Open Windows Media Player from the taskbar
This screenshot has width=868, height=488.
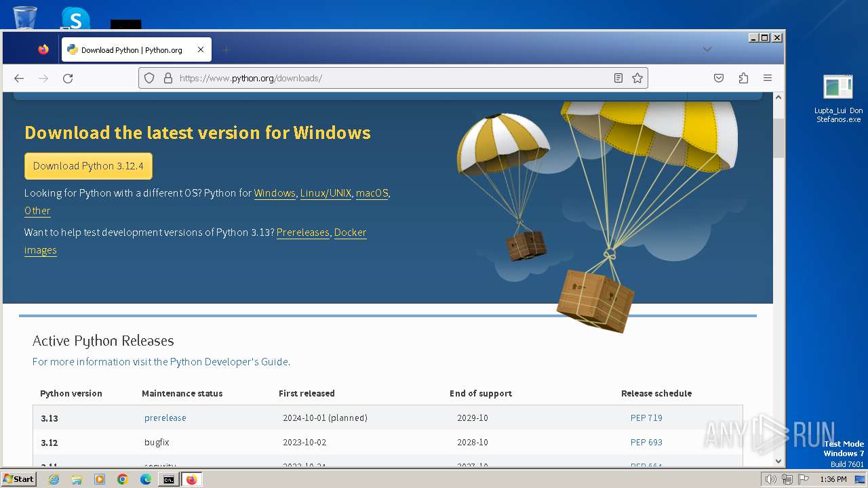[100, 479]
